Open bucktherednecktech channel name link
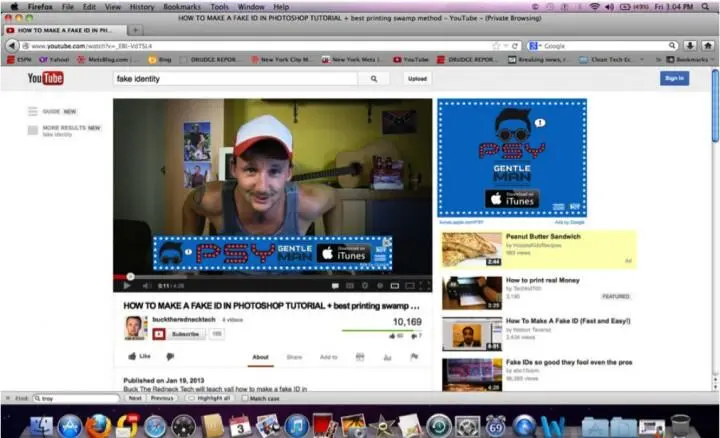 tap(184, 320)
